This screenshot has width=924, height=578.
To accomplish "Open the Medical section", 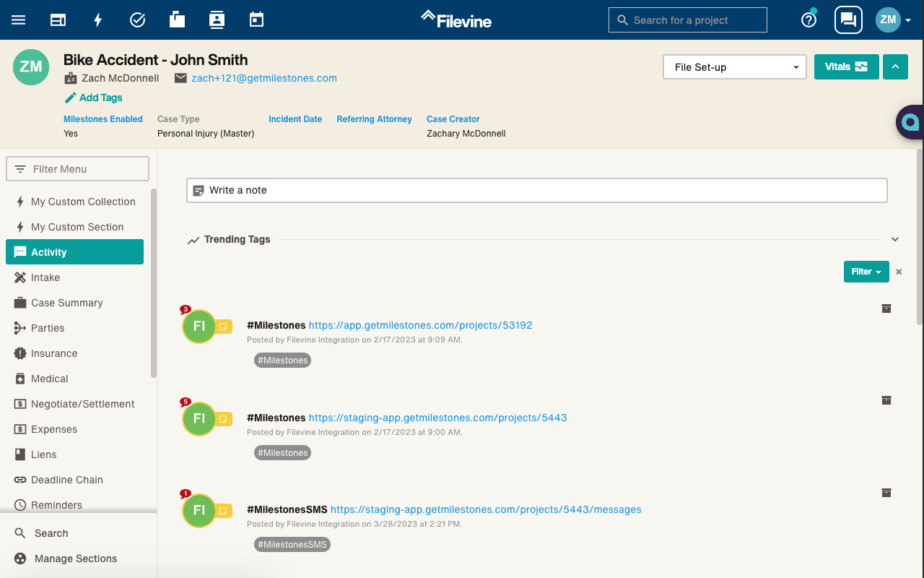I will click(75, 379).
